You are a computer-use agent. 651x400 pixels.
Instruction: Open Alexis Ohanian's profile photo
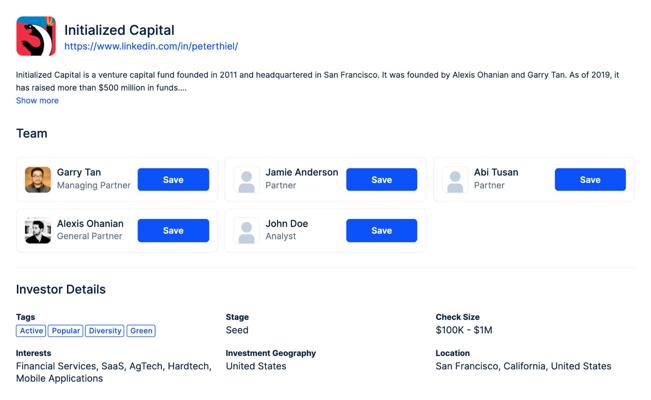click(38, 231)
